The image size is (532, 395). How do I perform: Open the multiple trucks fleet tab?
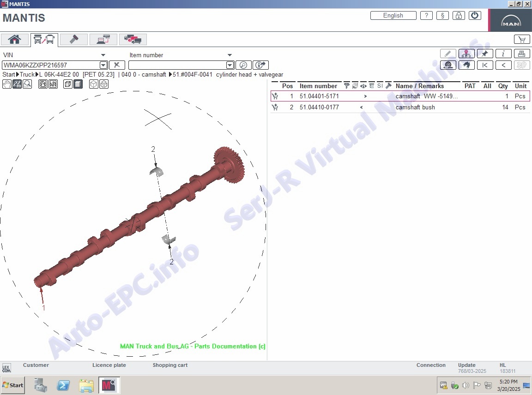pos(133,39)
